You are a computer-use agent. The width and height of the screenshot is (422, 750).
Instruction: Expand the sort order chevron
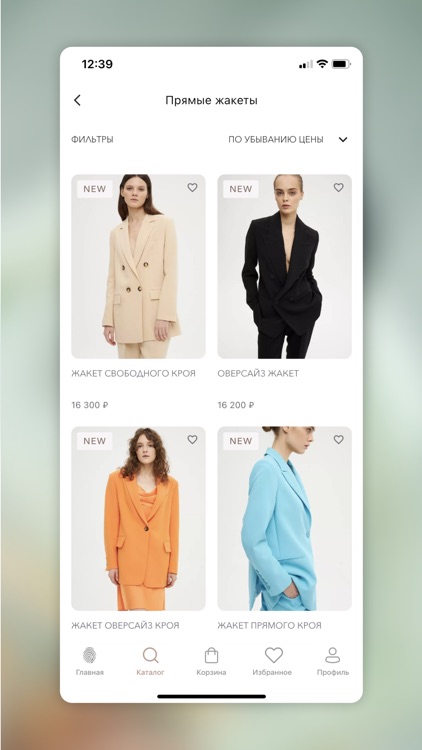(343, 140)
